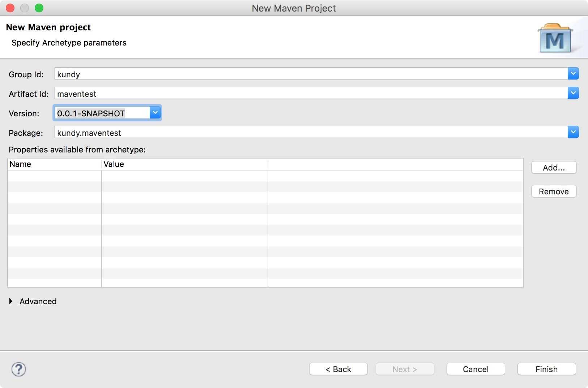Screen dimensions: 588x388
Task: Click the Add... property button
Action: 554,168
